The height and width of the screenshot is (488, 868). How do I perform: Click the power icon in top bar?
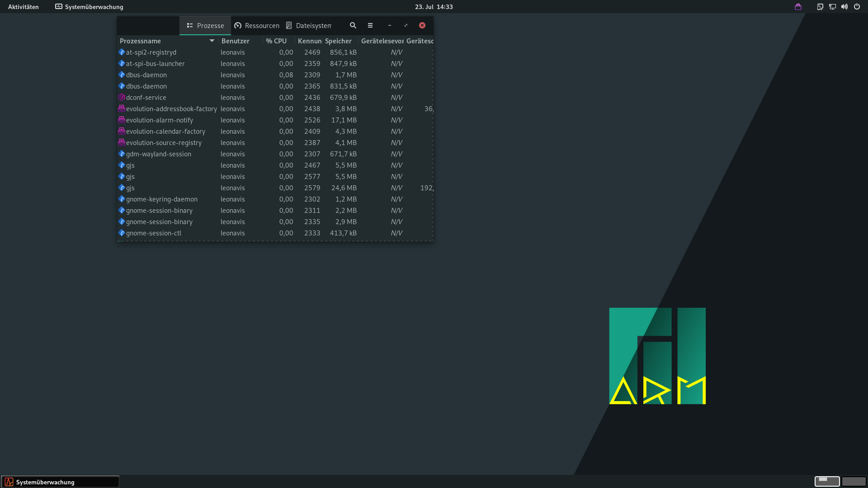point(857,7)
